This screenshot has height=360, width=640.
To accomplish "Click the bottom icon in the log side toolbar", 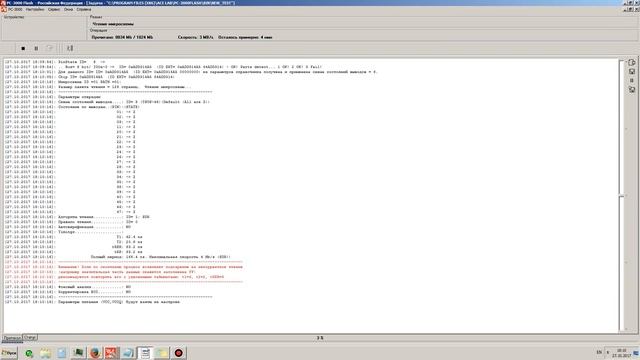I will [x=631, y=89].
